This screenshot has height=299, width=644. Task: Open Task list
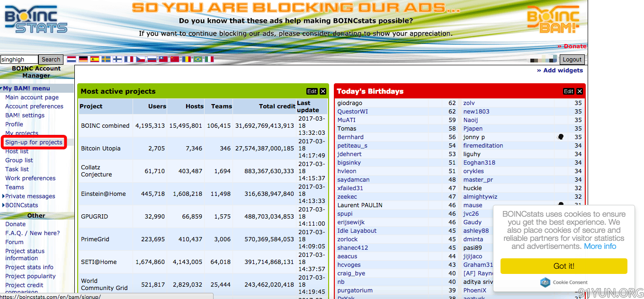(x=17, y=169)
